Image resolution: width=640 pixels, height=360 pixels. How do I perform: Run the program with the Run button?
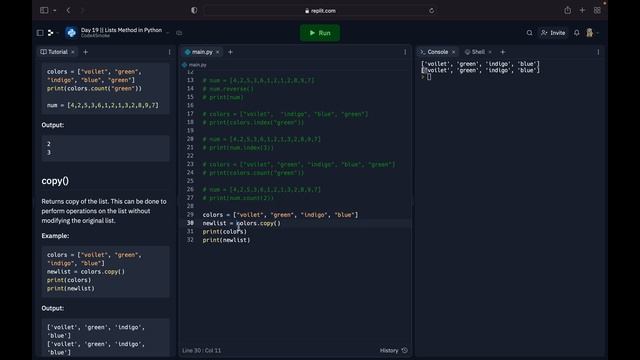pos(320,33)
